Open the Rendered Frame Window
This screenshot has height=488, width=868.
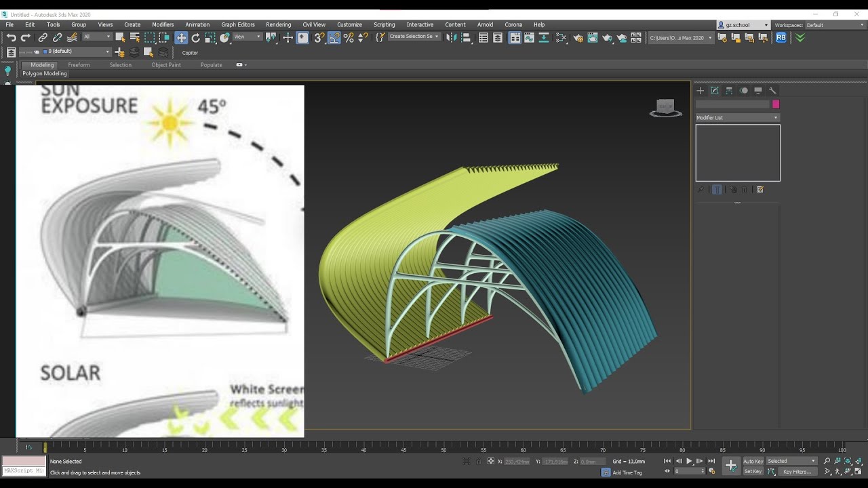pos(593,38)
